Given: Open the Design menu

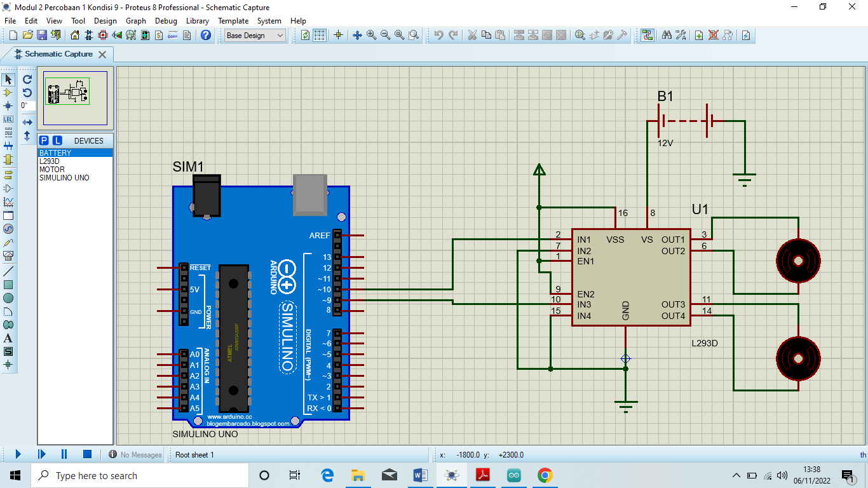Looking at the screenshot, I should tap(105, 20).
